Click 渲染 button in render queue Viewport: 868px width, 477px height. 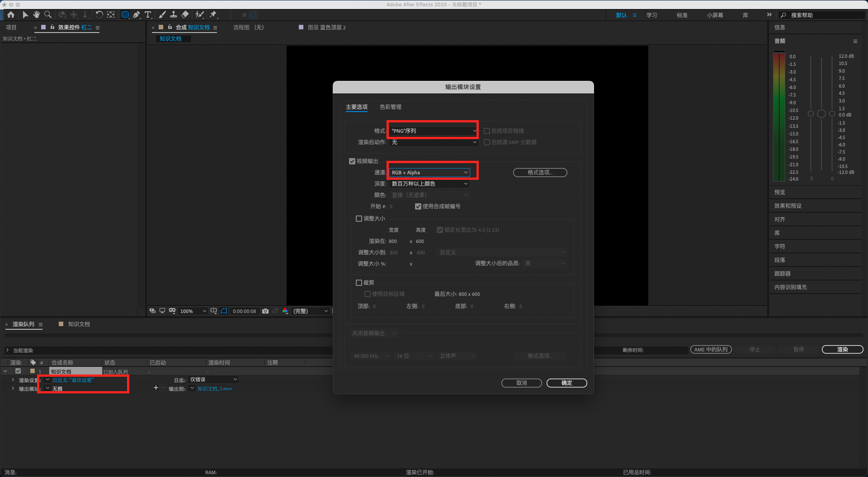tap(843, 350)
